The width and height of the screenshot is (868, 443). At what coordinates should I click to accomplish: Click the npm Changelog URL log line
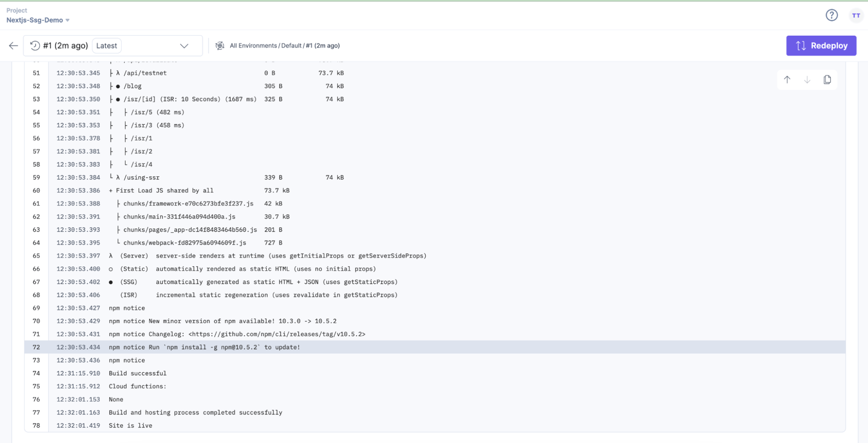(x=435, y=334)
